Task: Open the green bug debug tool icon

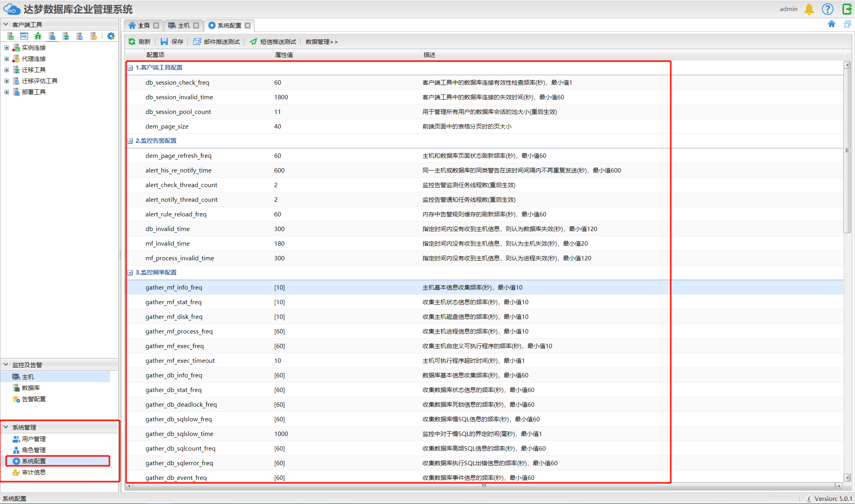Action: tap(38, 36)
